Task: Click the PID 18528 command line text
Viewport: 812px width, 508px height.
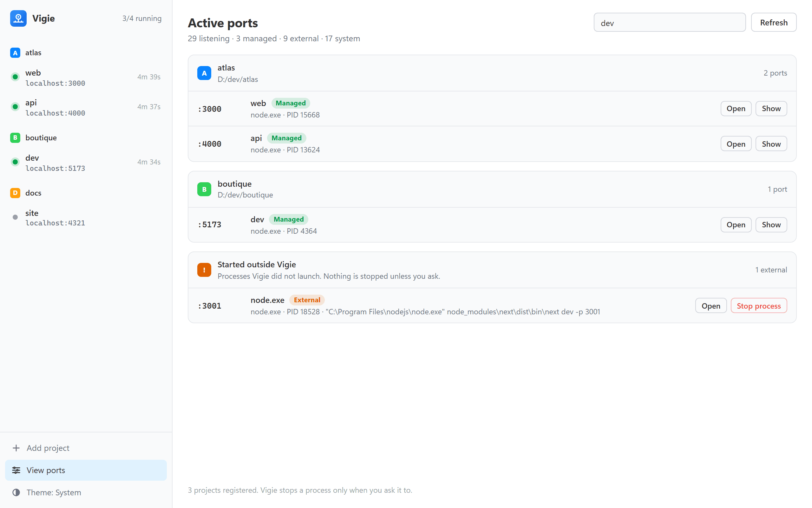Action: [425, 312]
